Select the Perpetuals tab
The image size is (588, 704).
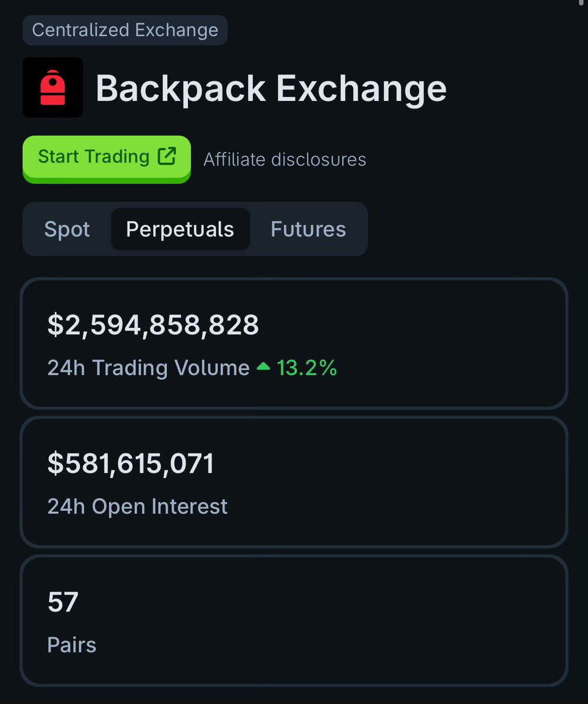(180, 229)
